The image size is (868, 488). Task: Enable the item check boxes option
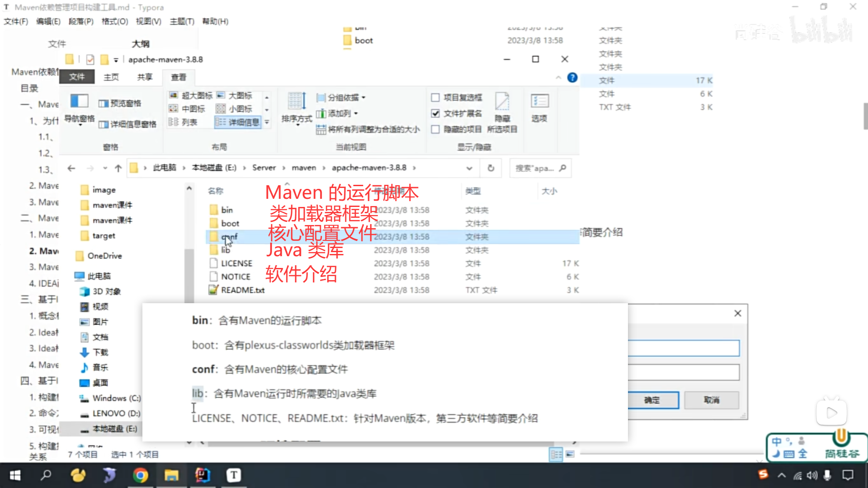tap(435, 98)
